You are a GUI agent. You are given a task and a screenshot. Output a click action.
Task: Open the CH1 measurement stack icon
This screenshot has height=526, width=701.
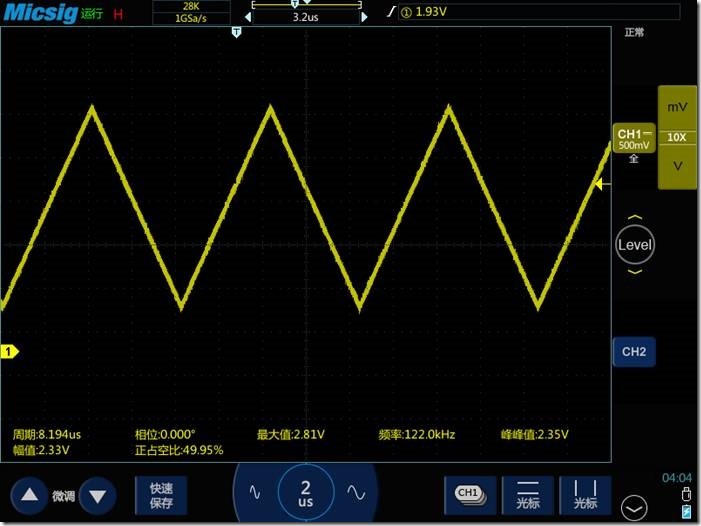coord(470,495)
